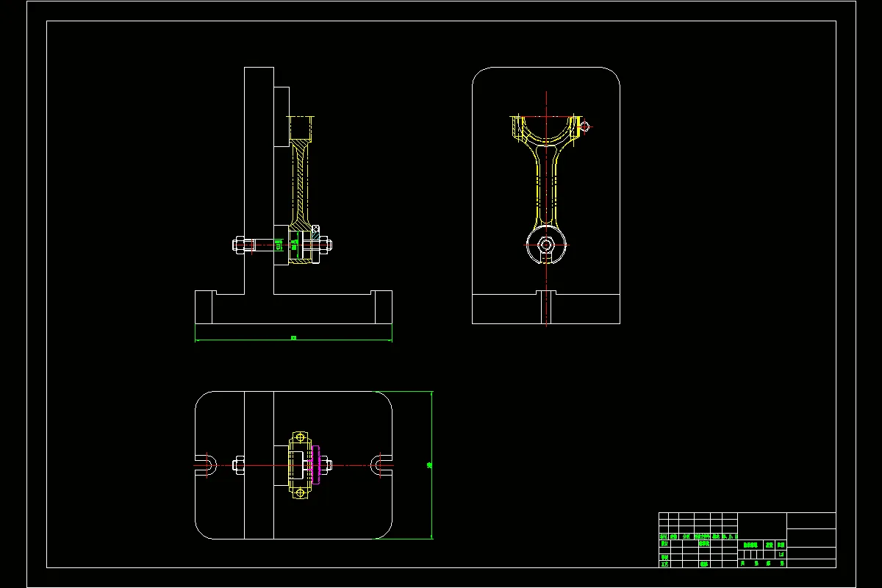Select the left U-shaped slot in top view
882x588 pixels.
pos(206,465)
